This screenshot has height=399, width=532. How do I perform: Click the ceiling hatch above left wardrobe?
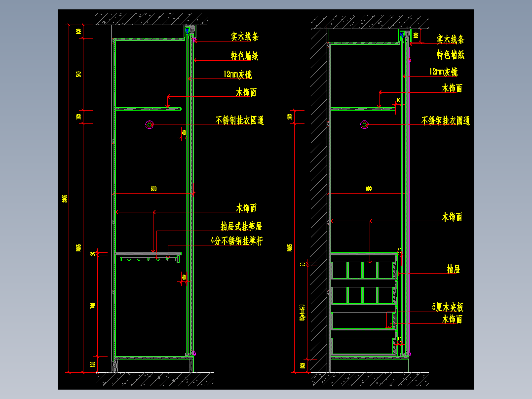(x=151, y=19)
